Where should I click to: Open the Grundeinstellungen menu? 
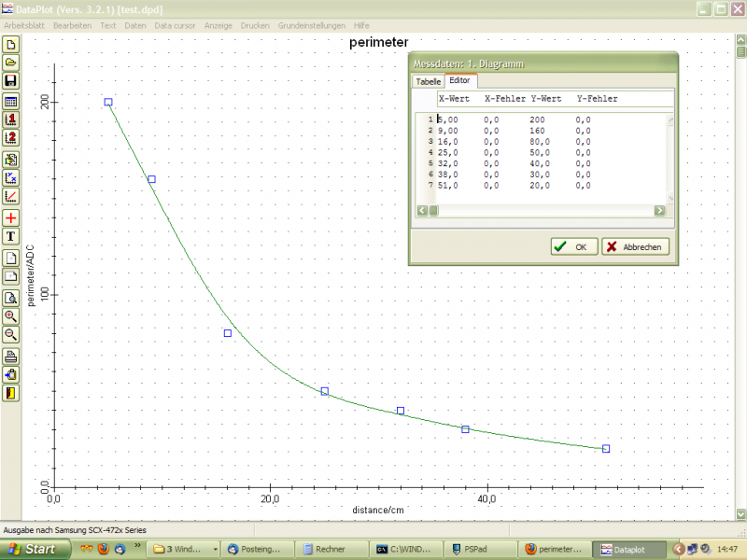(x=312, y=26)
